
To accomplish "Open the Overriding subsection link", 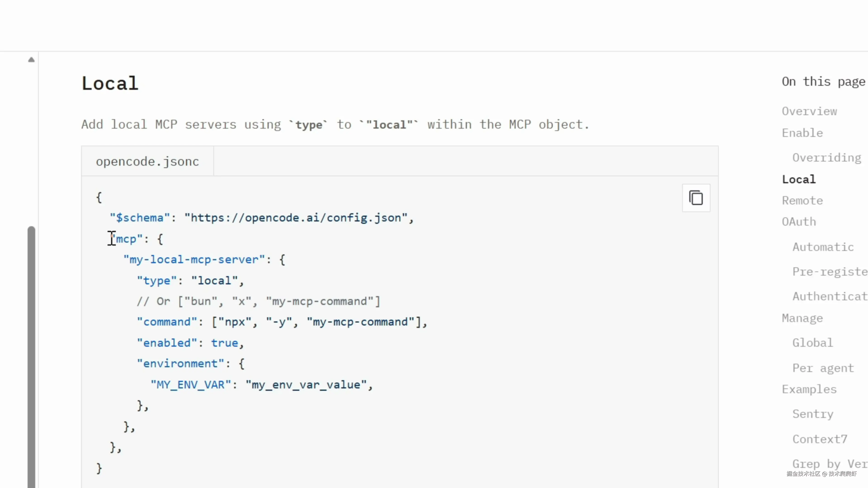I will pos(826,158).
